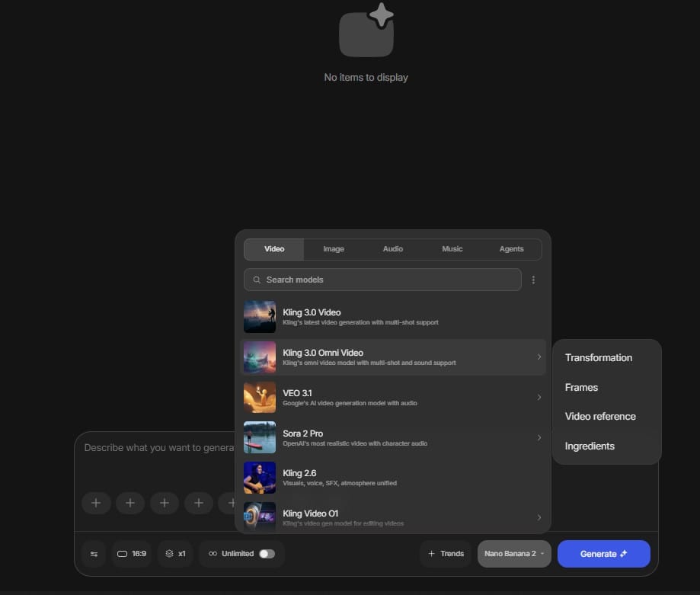The height and width of the screenshot is (595, 700).
Task: Toggle the Unlimited mode switch
Action: [x=267, y=554]
